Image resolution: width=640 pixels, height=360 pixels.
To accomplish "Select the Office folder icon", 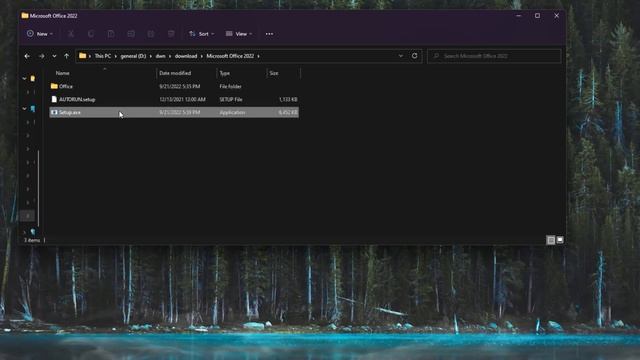I will 54,86.
